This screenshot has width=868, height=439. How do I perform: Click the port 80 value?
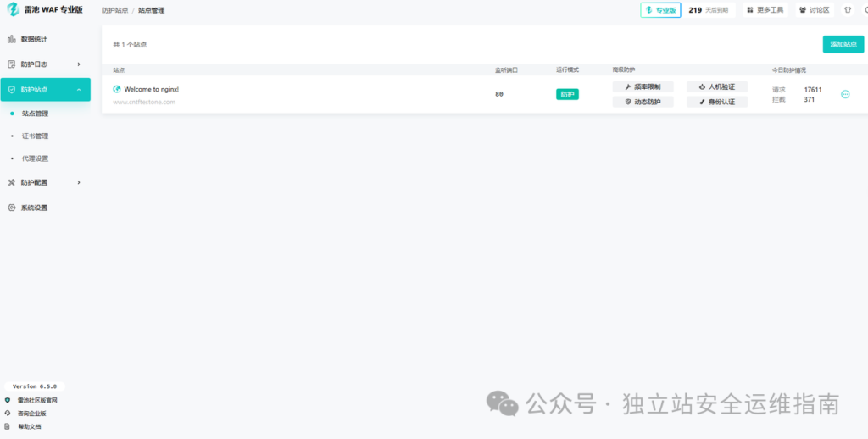pyautogui.click(x=499, y=95)
